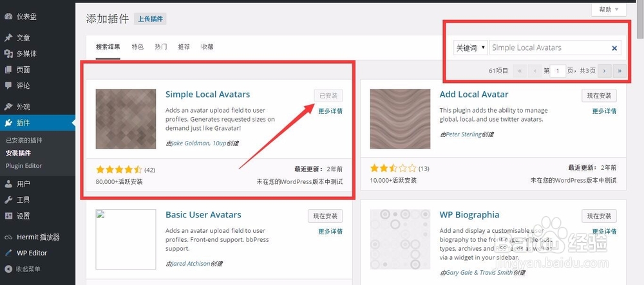This screenshot has height=285, width=644.
Task: Open author link Jake Goldman, 10up
Action: pyautogui.click(x=199, y=143)
